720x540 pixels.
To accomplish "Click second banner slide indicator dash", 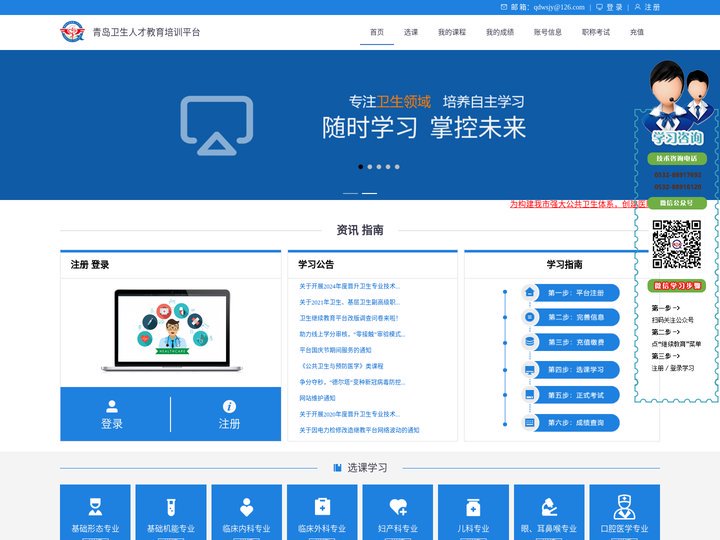I will (369, 193).
